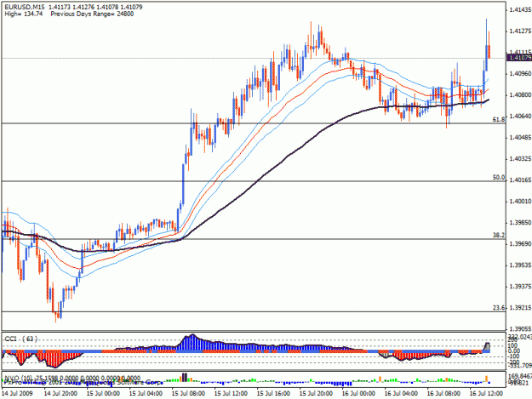Select the 38.2 Fibonacci level label
Image resolution: width=532 pixels, height=399 pixels.
coord(499,235)
